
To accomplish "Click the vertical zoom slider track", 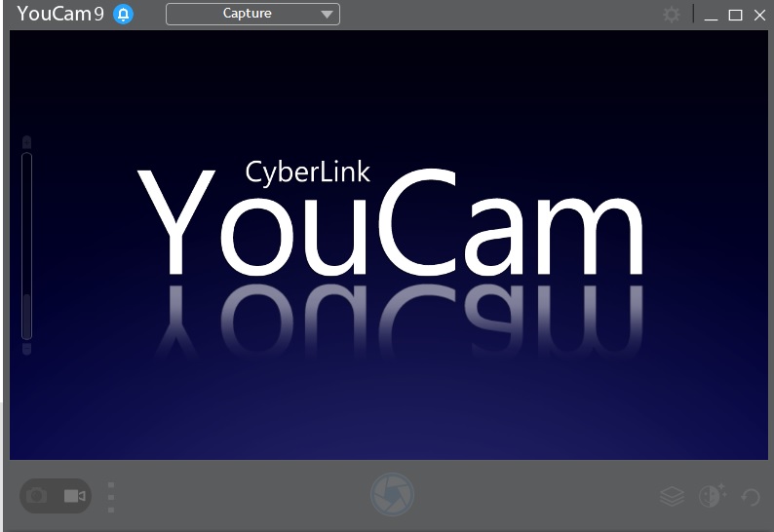I will click(26, 246).
